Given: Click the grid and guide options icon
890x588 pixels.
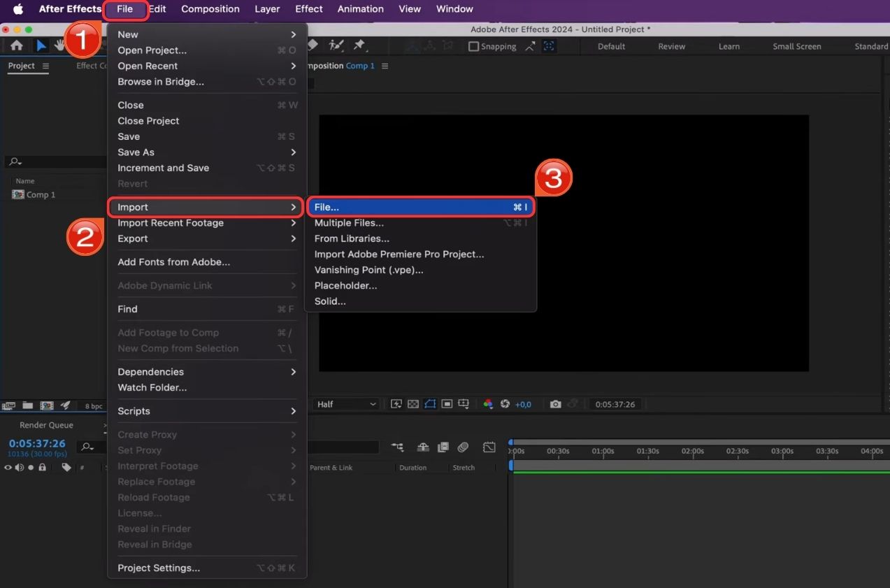Looking at the screenshot, I should pos(463,404).
